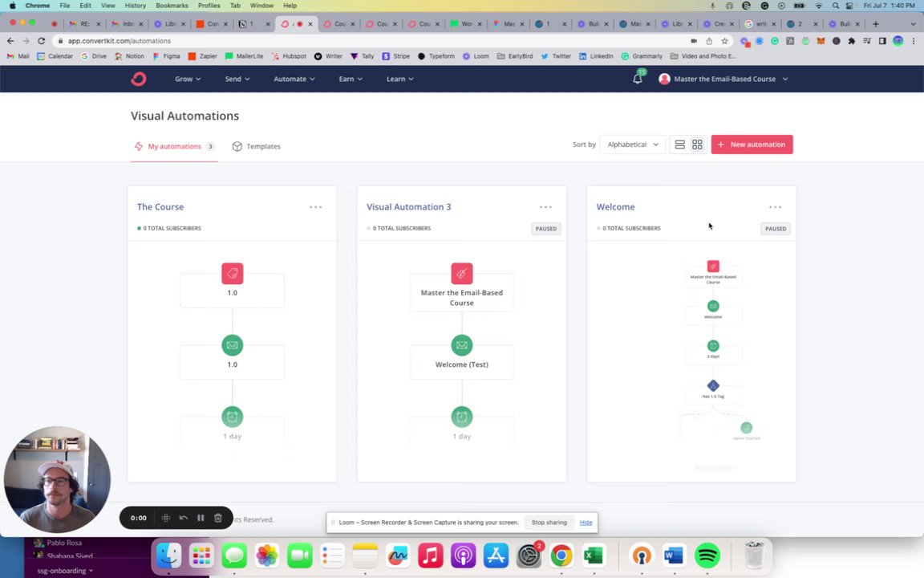Image resolution: width=924 pixels, height=578 pixels.
Task: Restart the Loom recording
Action: click(183, 518)
